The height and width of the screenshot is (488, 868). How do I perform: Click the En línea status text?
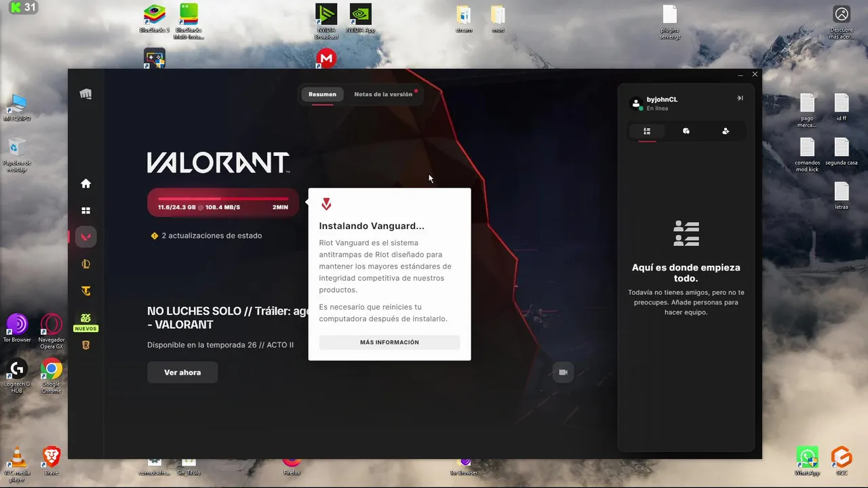click(x=657, y=108)
